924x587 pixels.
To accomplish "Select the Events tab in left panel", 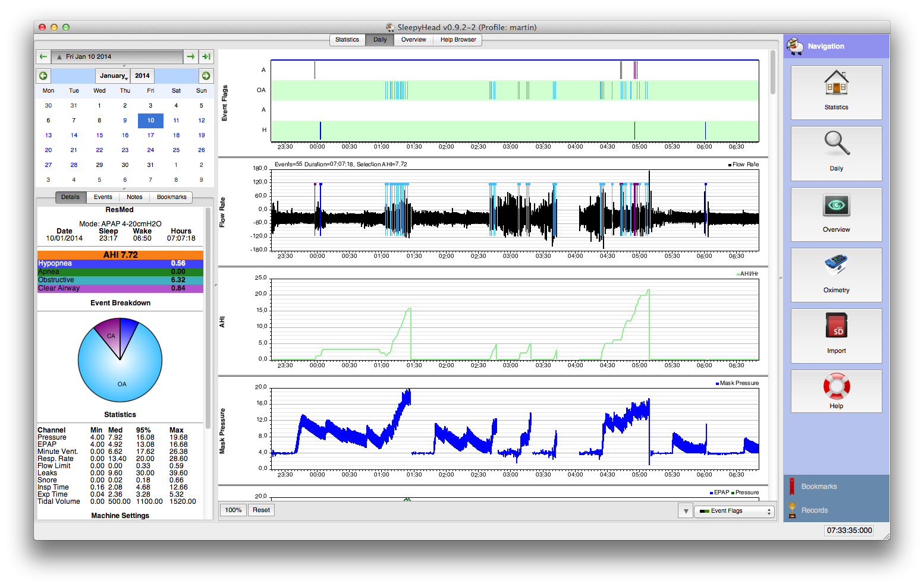I will [x=103, y=197].
